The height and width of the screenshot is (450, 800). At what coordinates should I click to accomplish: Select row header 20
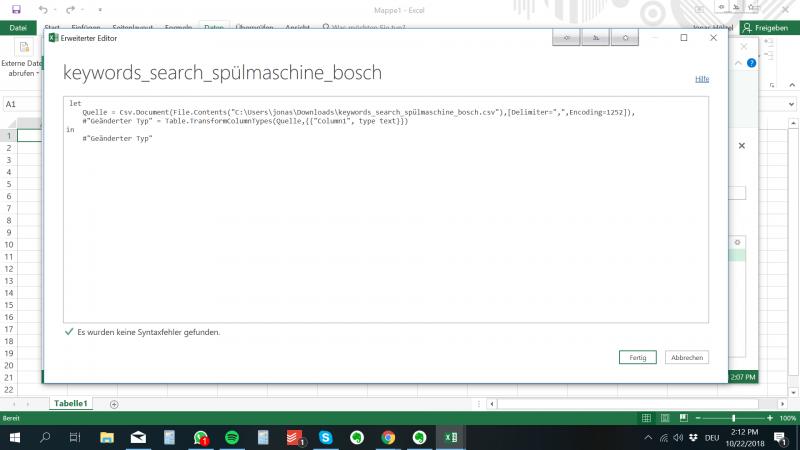(x=9, y=365)
